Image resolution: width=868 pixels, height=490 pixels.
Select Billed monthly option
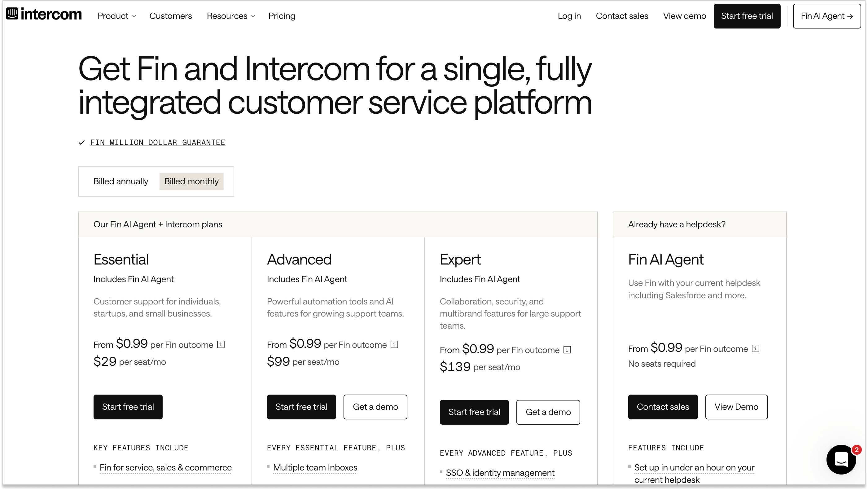pos(191,181)
